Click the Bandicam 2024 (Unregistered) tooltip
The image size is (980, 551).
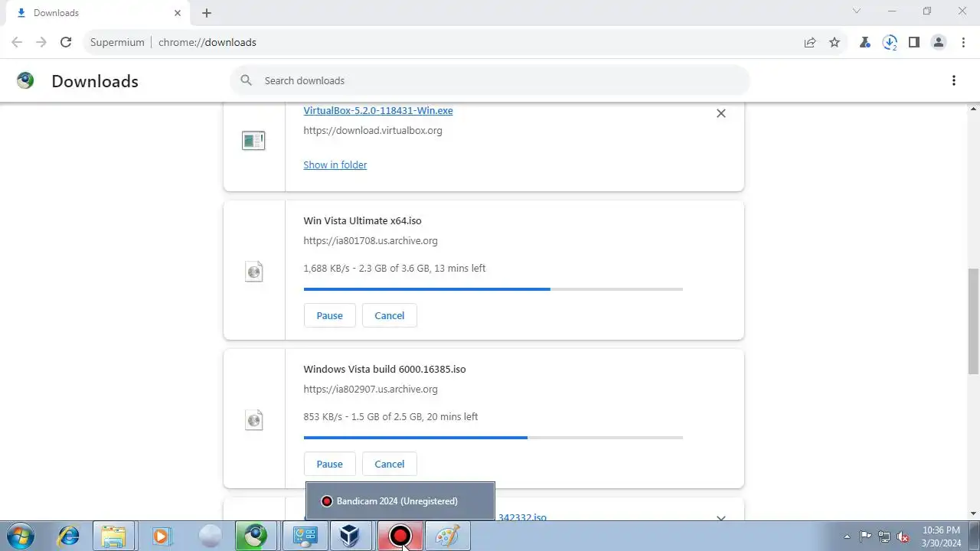tap(400, 501)
